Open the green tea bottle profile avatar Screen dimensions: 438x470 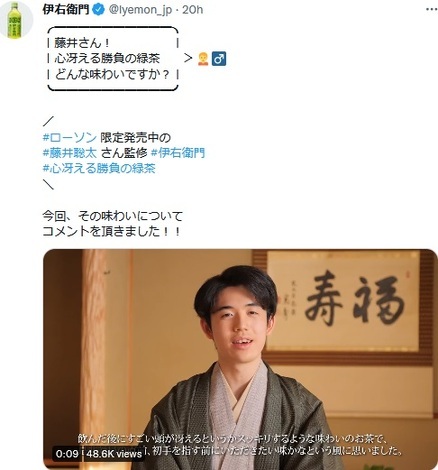[x=16, y=20]
